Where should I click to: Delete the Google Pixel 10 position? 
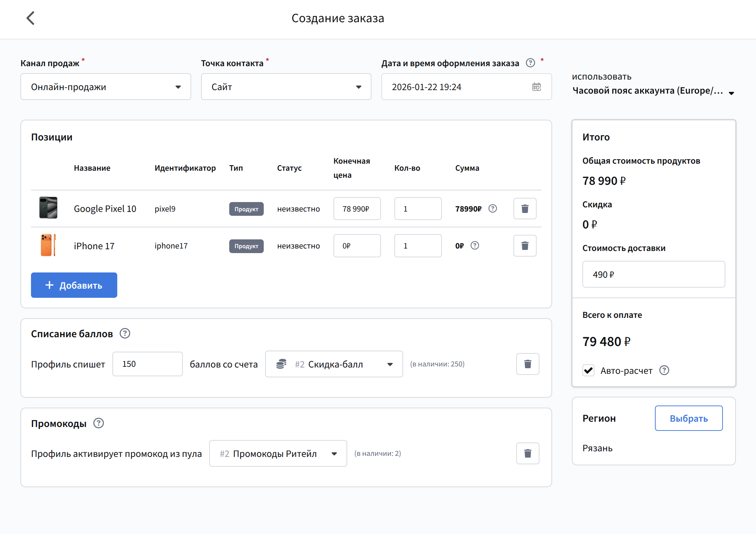[x=525, y=209]
